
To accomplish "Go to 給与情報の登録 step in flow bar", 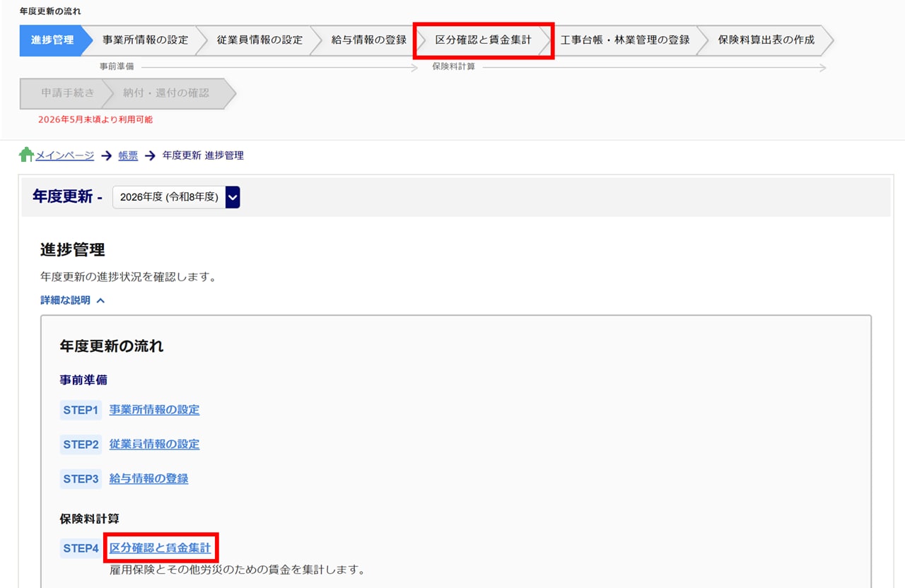I will point(368,40).
